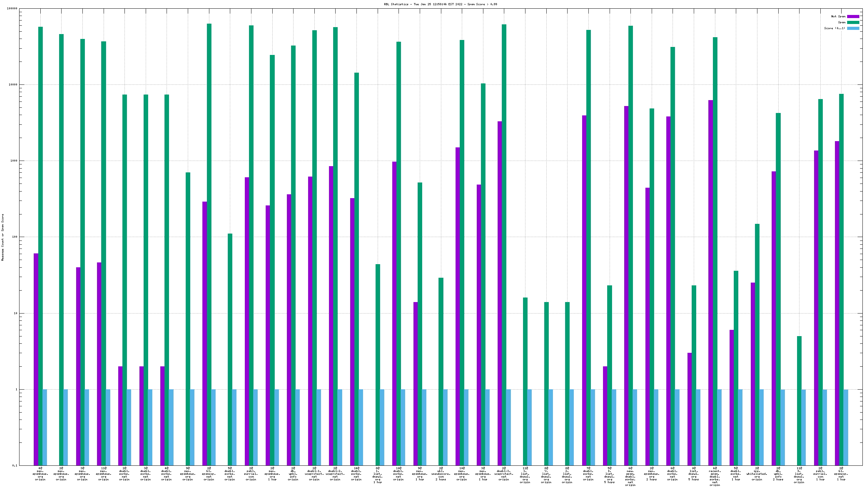
Task: Click the 2@ db.wpbl.info origin label
Action: click(293, 474)
